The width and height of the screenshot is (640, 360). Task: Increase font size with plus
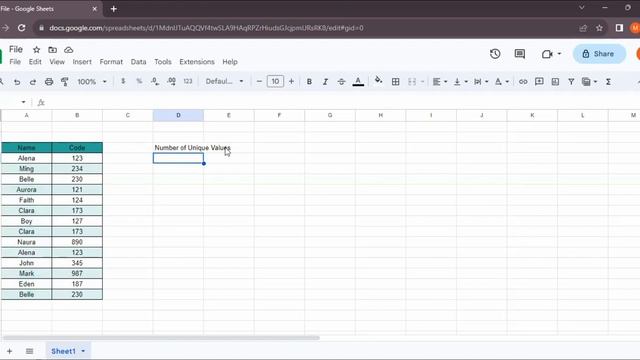pyautogui.click(x=291, y=81)
